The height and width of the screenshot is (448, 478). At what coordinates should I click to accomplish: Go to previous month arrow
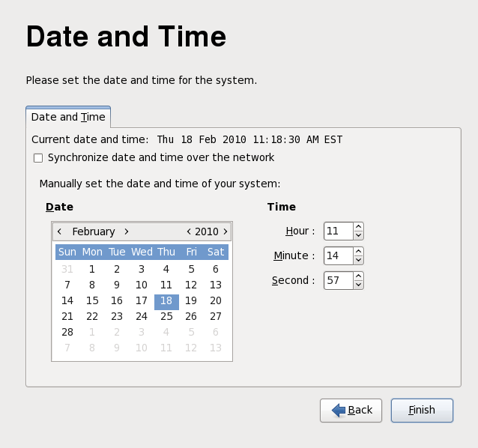(x=59, y=231)
